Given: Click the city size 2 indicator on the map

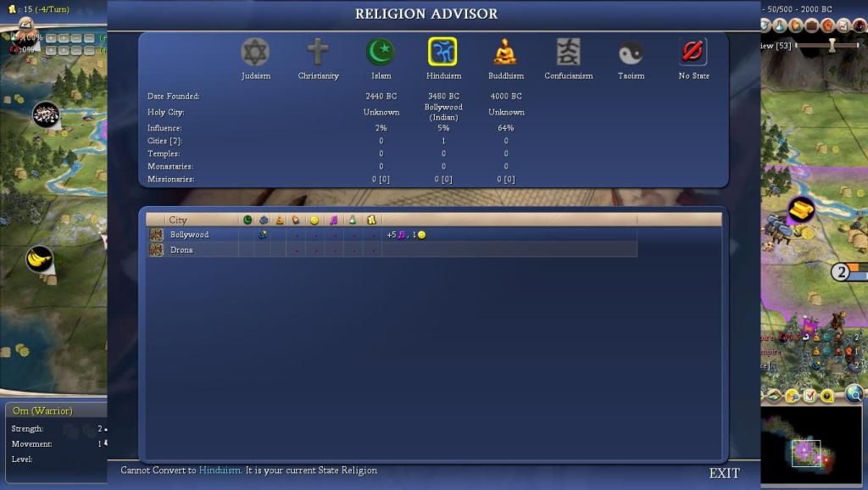Looking at the screenshot, I should (841, 272).
